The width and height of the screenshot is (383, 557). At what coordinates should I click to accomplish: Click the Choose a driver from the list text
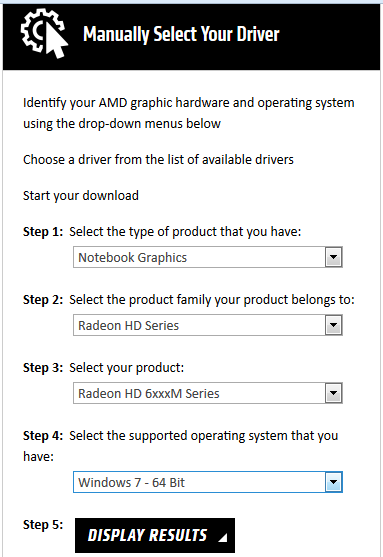pos(158,159)
